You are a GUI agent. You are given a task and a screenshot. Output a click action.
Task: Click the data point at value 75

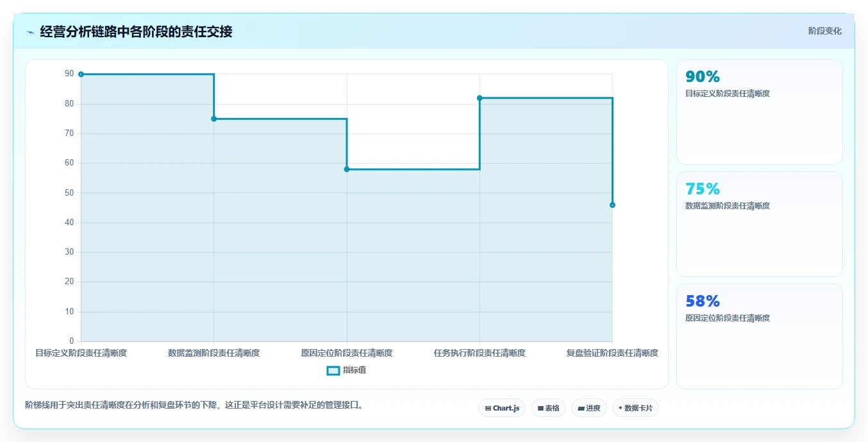(x=214, y=119)
